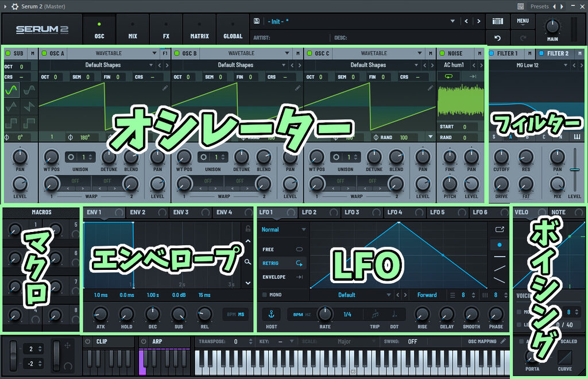Select the LFO 3 tab
The height and width of the screenshot is (379, 588).
[x=362, y=212]
